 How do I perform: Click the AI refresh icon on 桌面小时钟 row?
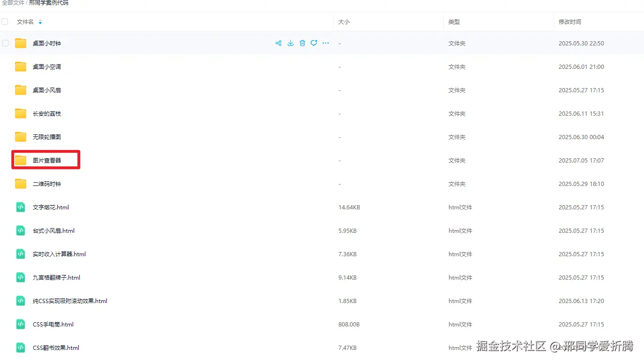pyautogui.click(x=314, y=43)
